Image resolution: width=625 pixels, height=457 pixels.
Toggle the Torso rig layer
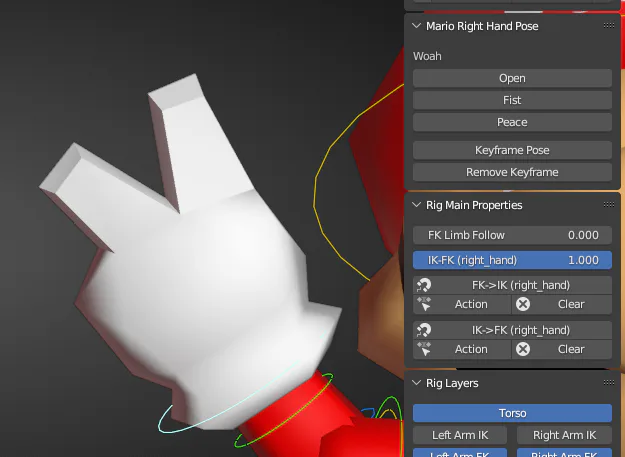512,413
